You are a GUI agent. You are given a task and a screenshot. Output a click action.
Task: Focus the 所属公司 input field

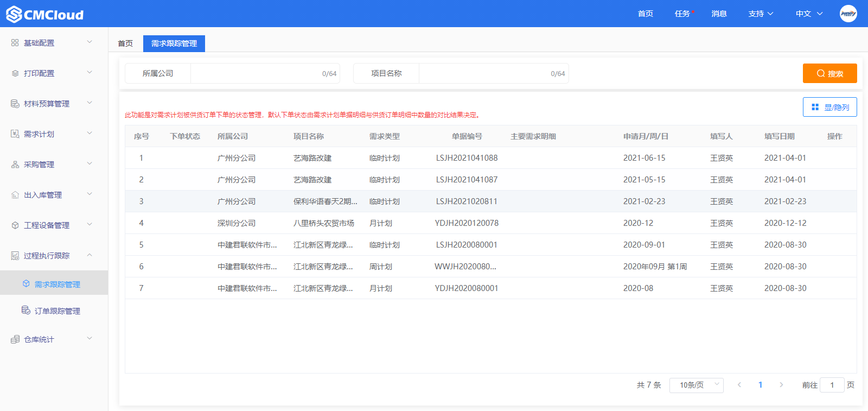point(265,73)
